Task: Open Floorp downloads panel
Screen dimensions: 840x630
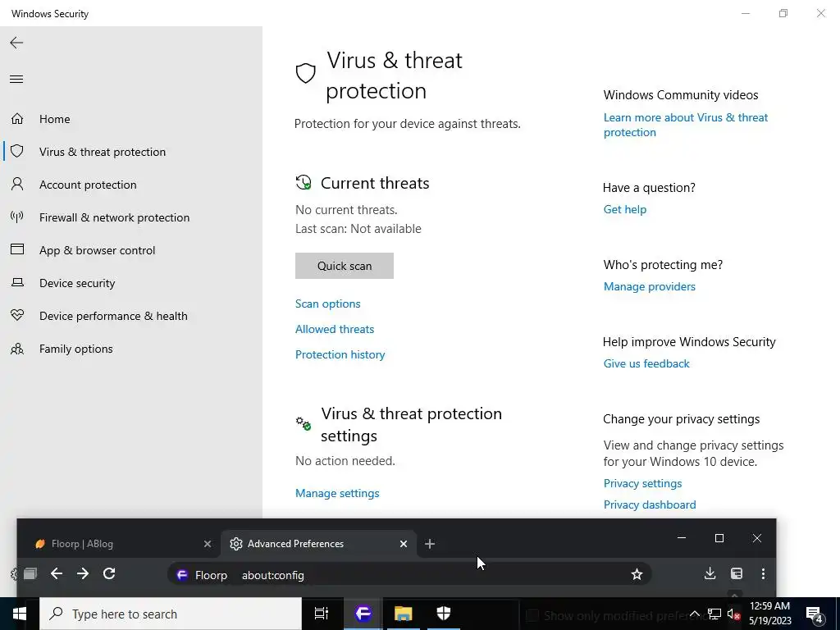Action: pyautogui.click(x=710, y=573)
